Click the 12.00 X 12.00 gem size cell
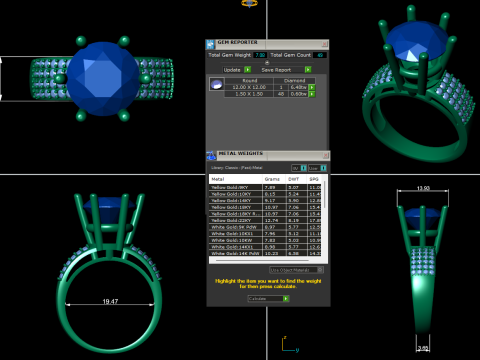The width and height of the screenshot is (480, 360). coord(249,87)
